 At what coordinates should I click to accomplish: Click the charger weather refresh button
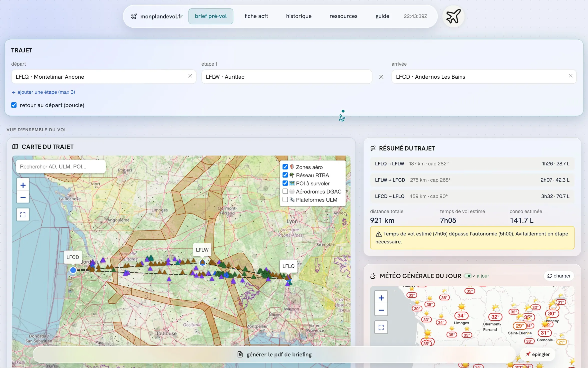tap(559, 276)
